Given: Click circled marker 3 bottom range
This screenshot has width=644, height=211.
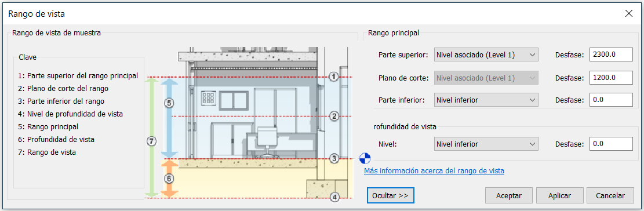Looking at the screenshot, I should pos(334,158).
